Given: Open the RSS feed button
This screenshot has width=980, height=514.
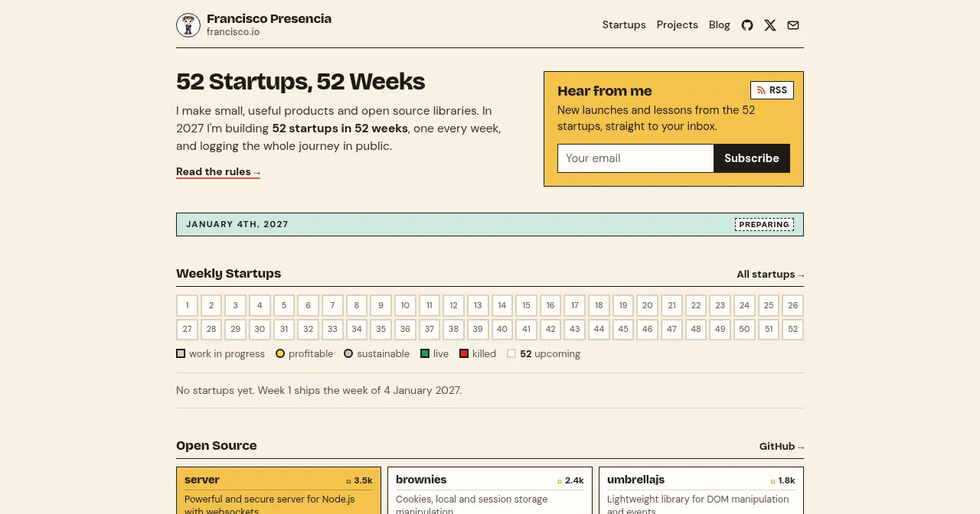Looking at the screenshot, I should click(772, 90).
